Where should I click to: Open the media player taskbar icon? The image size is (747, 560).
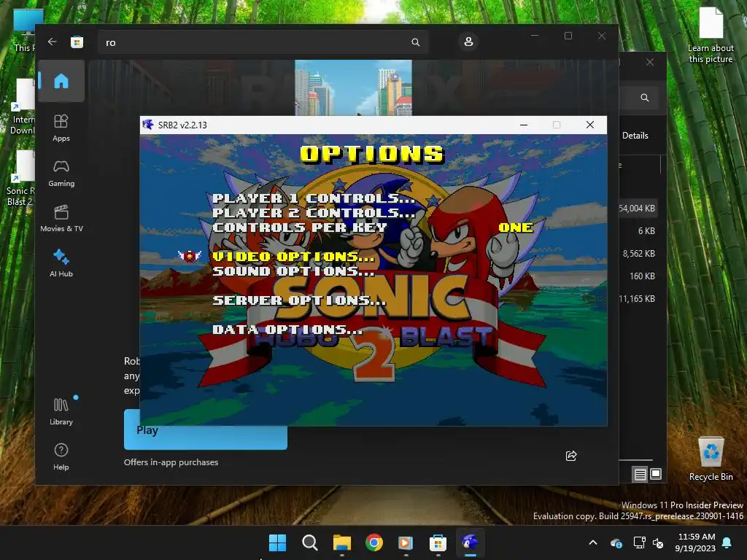(x=406, y=542)
